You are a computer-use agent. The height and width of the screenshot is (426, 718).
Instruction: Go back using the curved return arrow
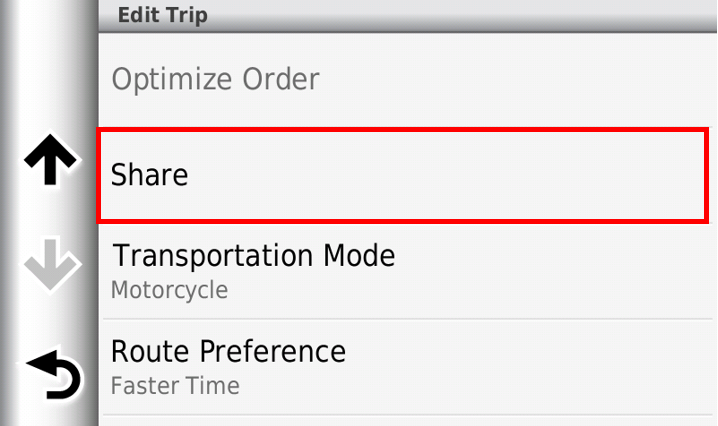(54, 373)
